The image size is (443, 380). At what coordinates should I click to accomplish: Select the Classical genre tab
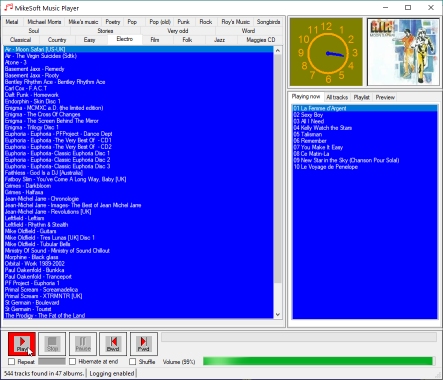tap(20, 40)
